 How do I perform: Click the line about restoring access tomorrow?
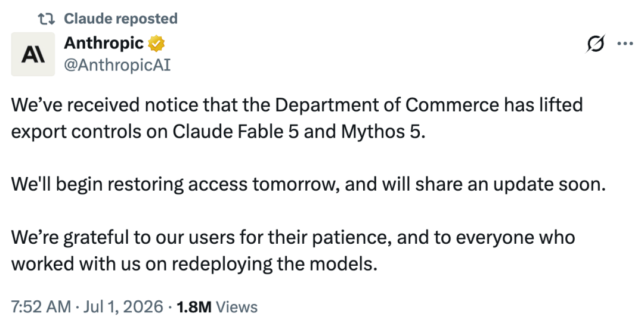[308, 184]
